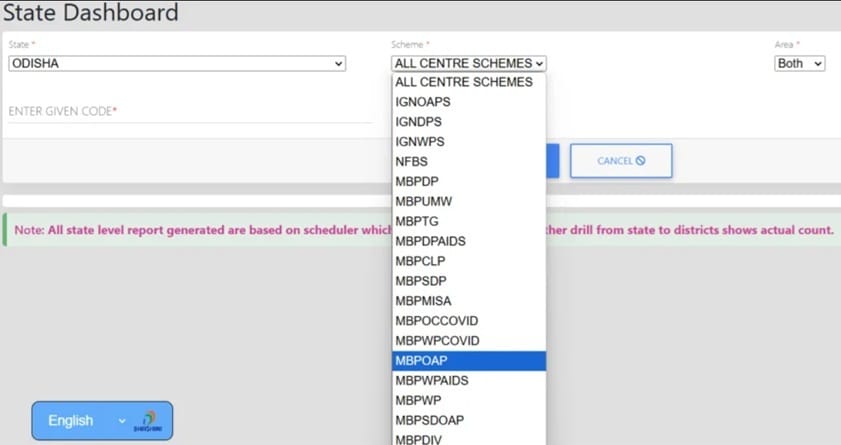The height and width of the screenshot is (445, 841).
Task: Focus the ENTER GIVEN CODE field
Action: tap(190, 112)
